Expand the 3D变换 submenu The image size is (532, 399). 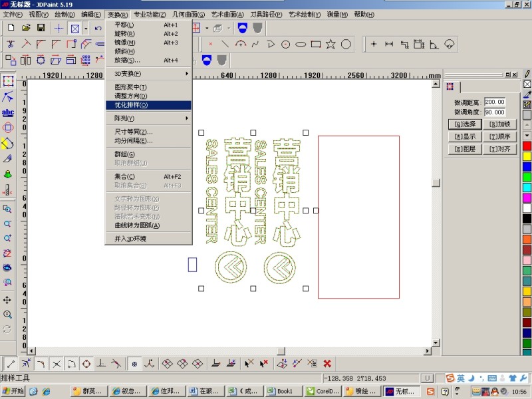pos(148,73)
